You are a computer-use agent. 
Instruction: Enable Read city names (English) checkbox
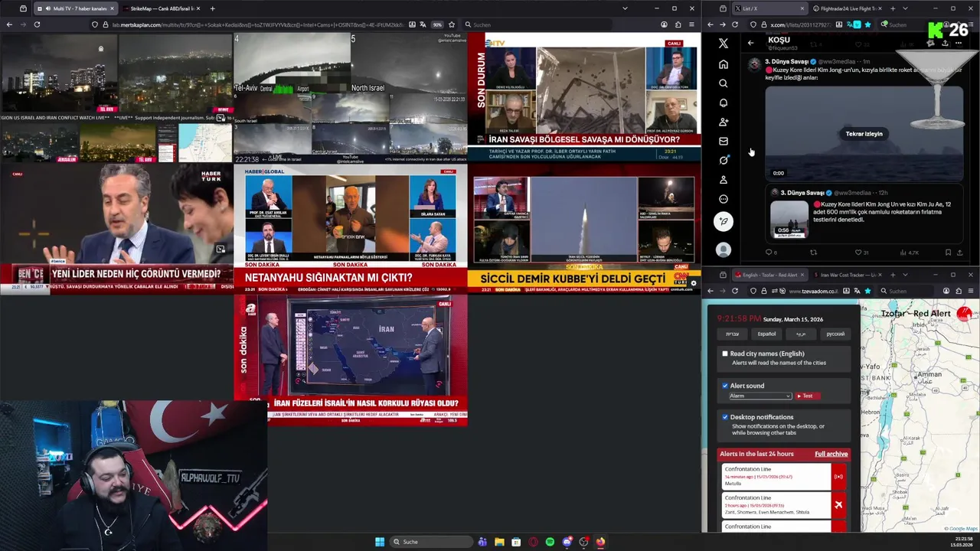pos(725,354)
